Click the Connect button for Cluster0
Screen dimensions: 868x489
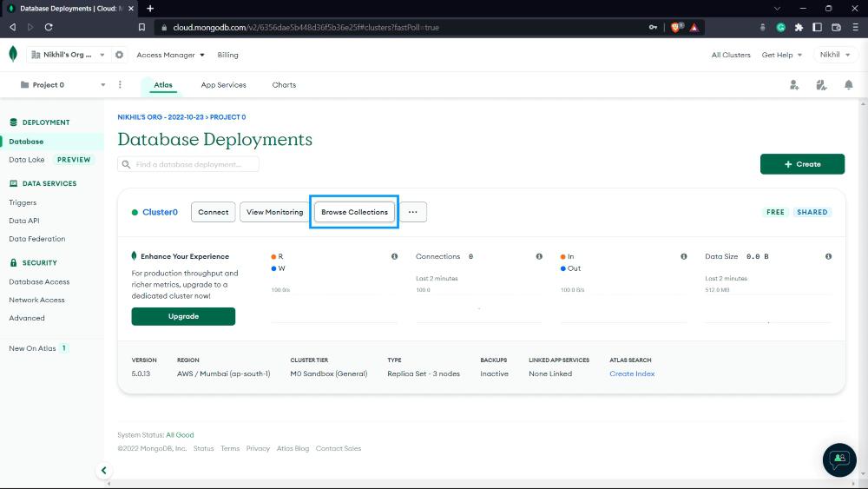point(214,212)
